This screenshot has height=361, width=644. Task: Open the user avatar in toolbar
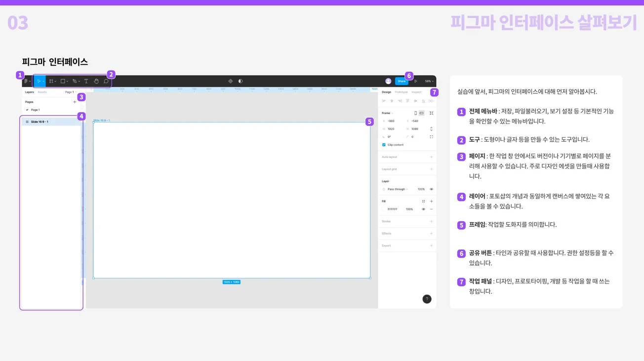click(388, 81)
